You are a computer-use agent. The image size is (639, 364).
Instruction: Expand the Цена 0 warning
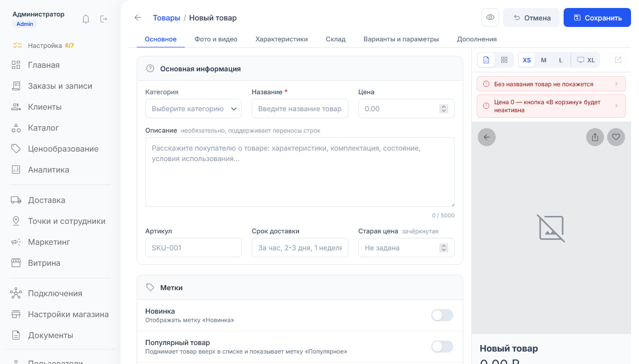[551, 106]
